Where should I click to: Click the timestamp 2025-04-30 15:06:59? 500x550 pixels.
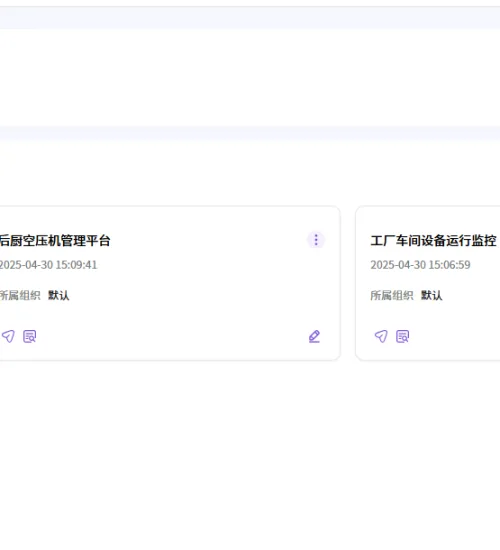pos(420,265)
